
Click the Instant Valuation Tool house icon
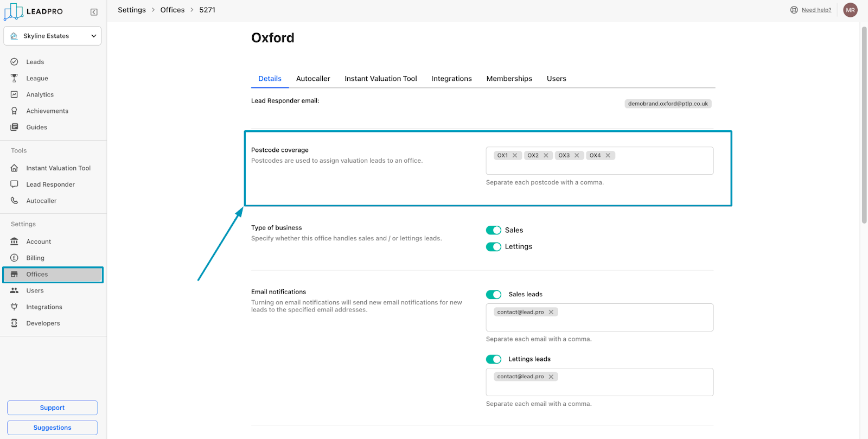click(15, 168)
